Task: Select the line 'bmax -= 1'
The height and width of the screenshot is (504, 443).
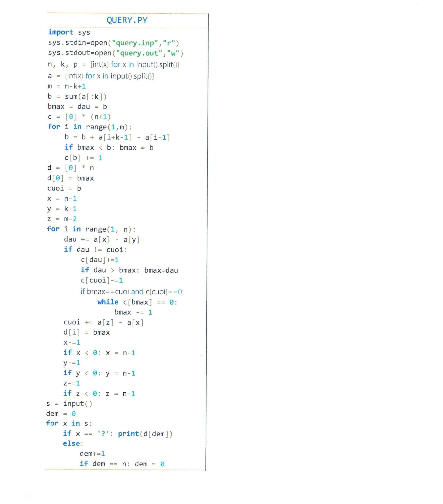Action: click(133, 312)
